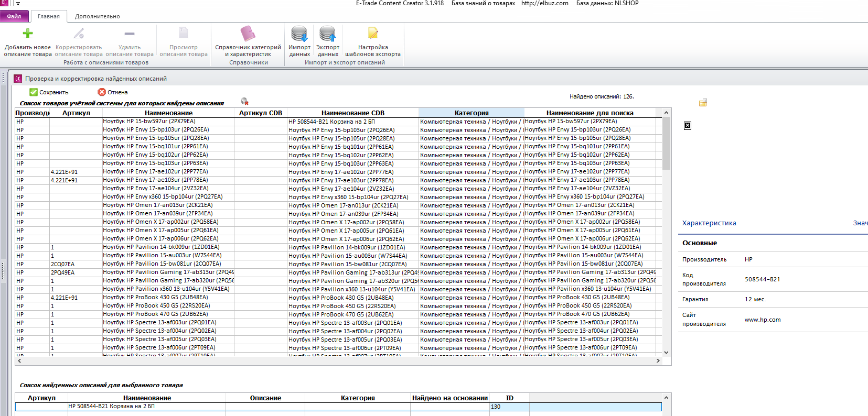This screenshot has width=868, height=416.
Task: Click article cell 2PQ49EA
Action: point(76,272)
